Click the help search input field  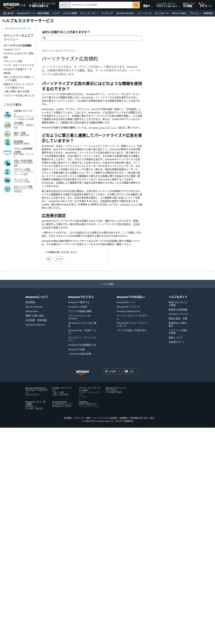coord(92,38)
